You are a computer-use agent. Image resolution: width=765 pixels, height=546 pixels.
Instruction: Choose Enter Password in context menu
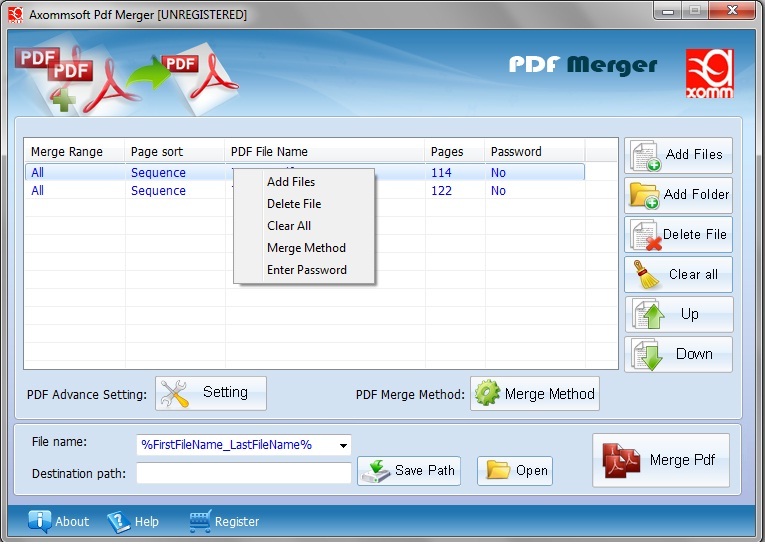pos(306,270)
